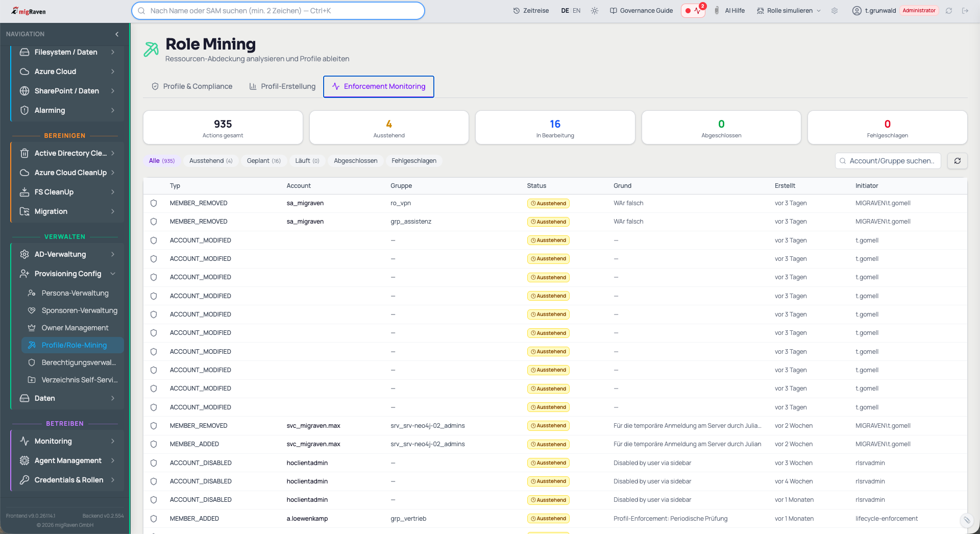Switch language to EN
The height and width of the screenshot is (534, 980).
[x=577, y=11]
